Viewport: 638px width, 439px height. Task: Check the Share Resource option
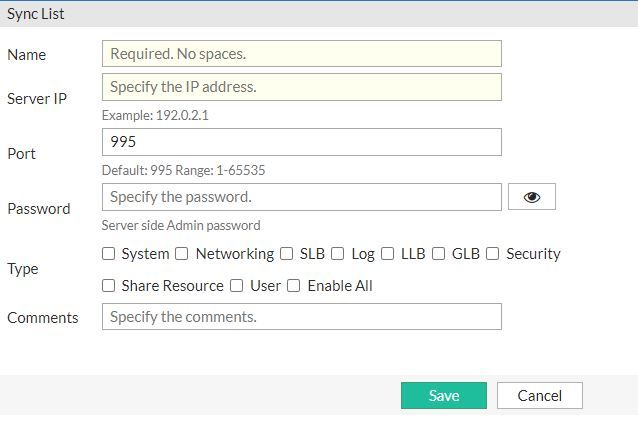(109, 286)
